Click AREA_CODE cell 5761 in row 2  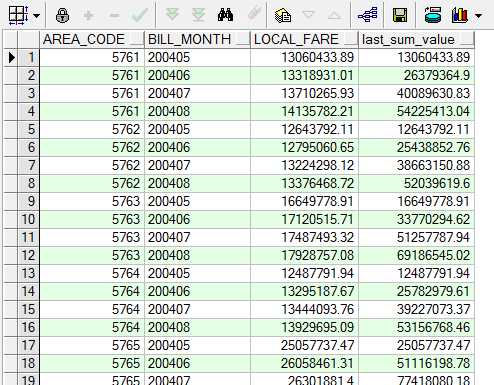92,75
